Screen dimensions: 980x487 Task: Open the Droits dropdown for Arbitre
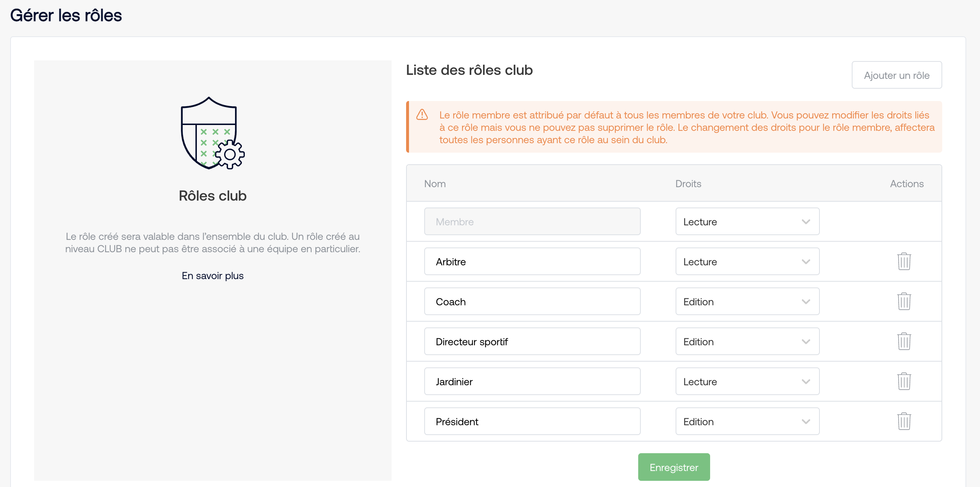747,261
